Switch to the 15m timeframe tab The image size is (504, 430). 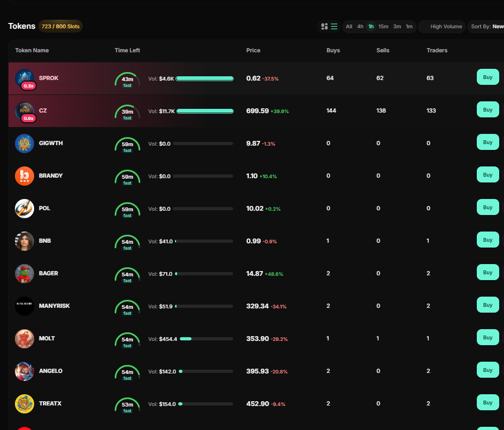(383, 26)
